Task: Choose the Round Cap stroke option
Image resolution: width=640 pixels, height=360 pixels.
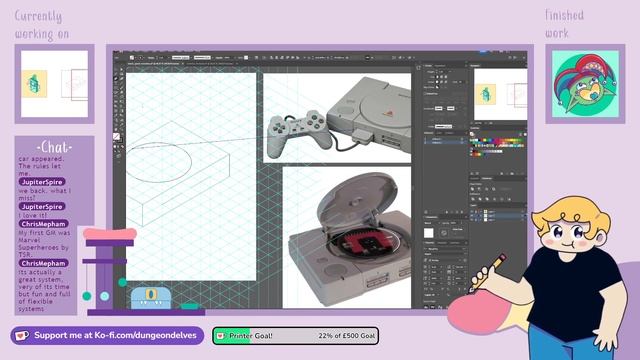Action: pos(442,77)
